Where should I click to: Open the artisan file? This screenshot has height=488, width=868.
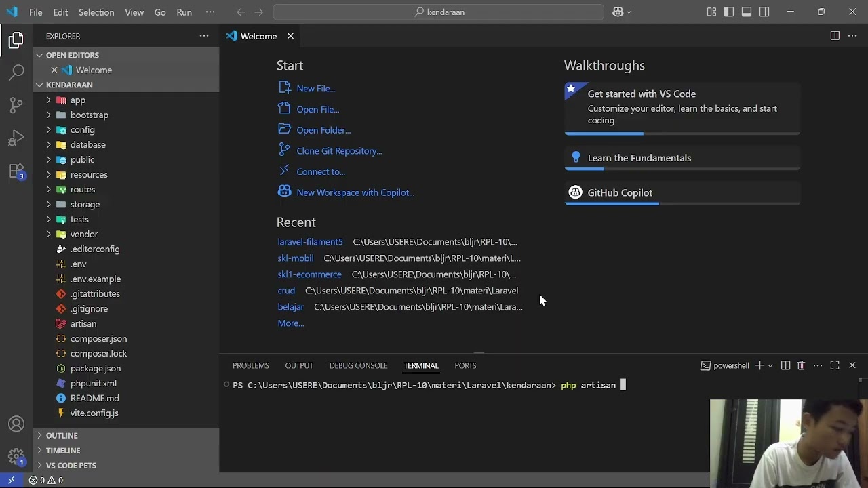126,323
